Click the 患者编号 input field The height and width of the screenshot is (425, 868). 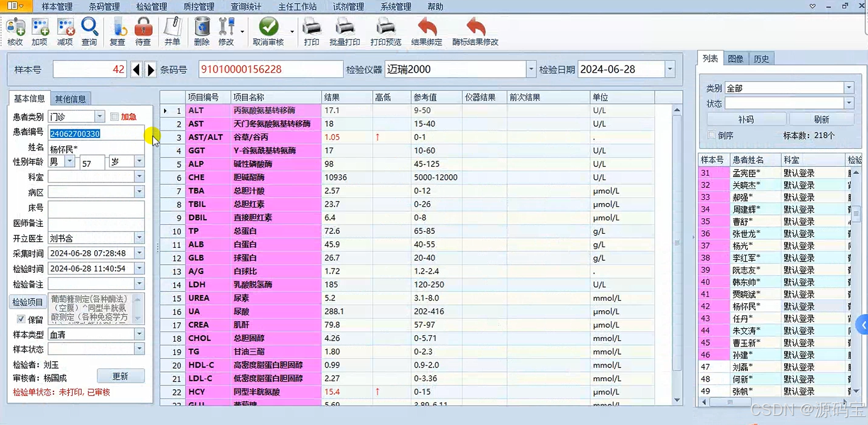click(96, 133)
